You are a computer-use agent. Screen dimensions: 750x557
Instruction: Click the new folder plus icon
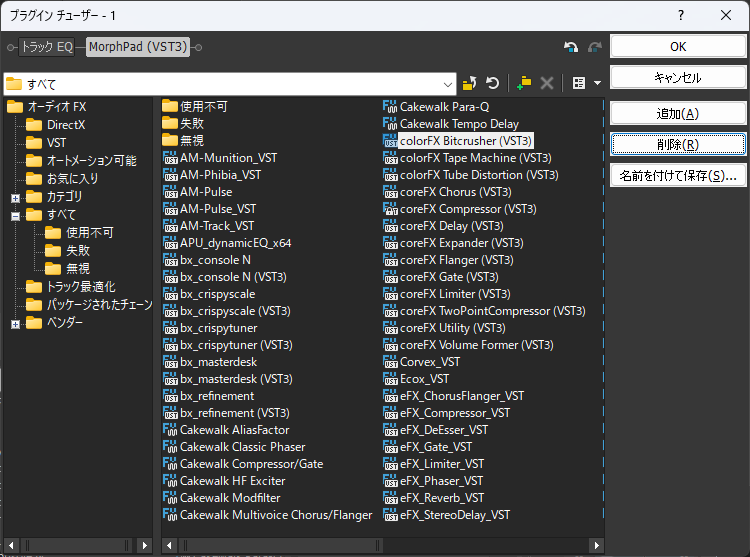coord(524,83)
